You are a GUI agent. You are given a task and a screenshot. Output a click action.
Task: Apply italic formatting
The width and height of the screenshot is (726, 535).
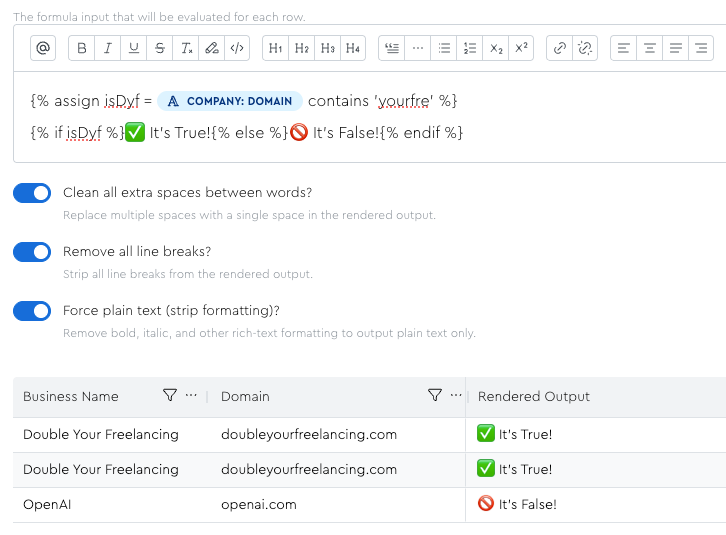108,48
